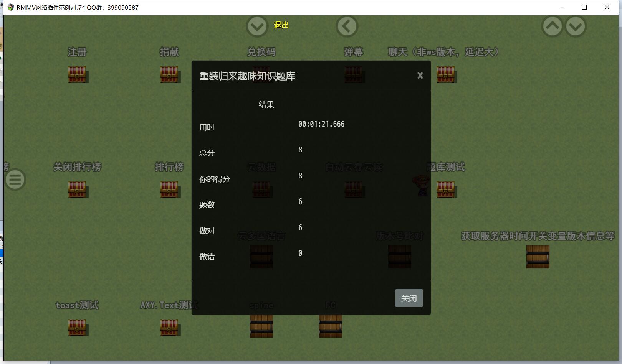
Task: Minimize the RMMV window
Action: coord(562,7)
